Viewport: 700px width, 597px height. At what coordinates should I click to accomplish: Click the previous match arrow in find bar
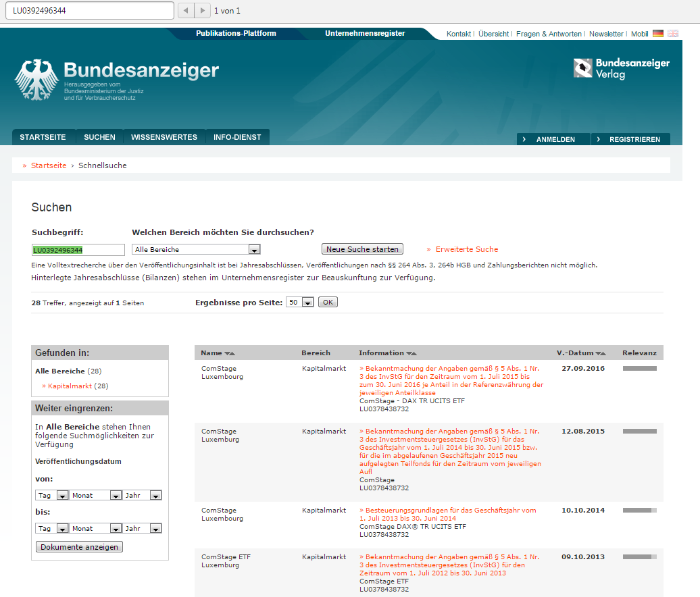[186, 11]
